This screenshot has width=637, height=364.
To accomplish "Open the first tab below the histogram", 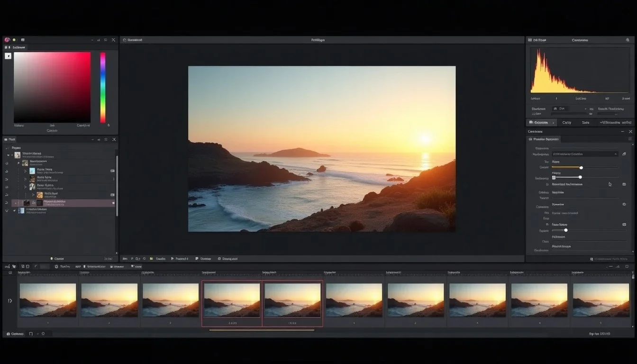I will [541, 122].
